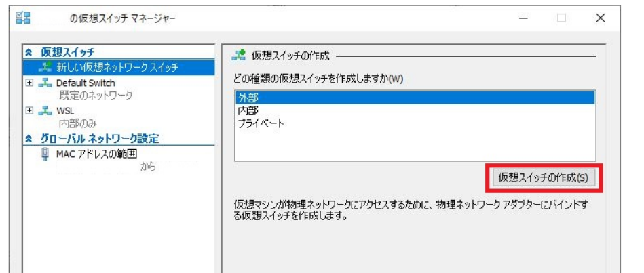Select 新しい仮想ネットワーク スイッチ in the tree

(119, 67)
